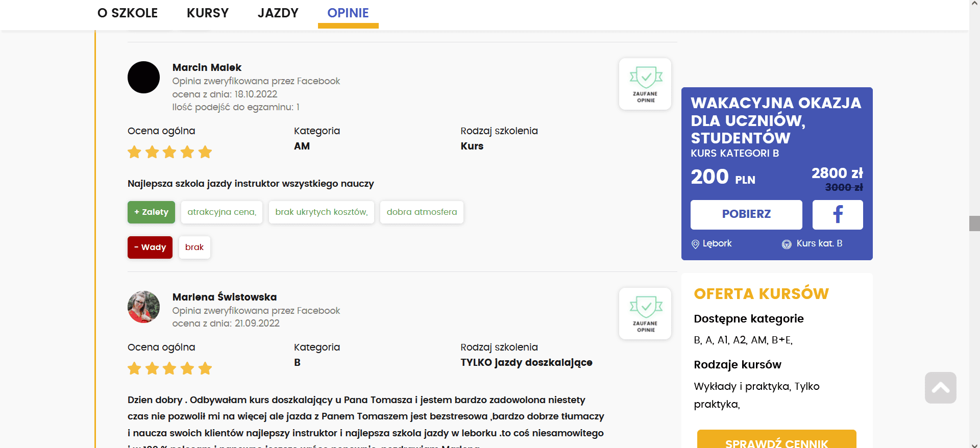
Task: Click the 'atrakcyjna cena' tag
Action: [x=222, y=212]
